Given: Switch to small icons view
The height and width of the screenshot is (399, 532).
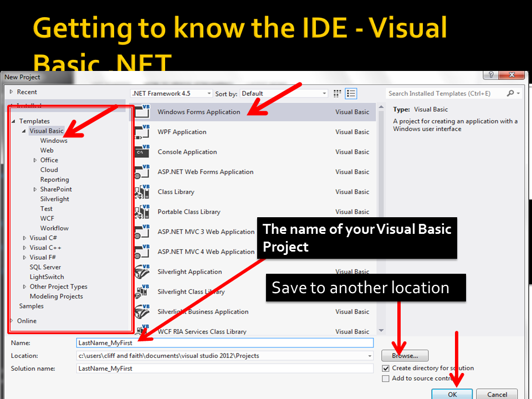Looking at the screenshot, I should (337, 94).
